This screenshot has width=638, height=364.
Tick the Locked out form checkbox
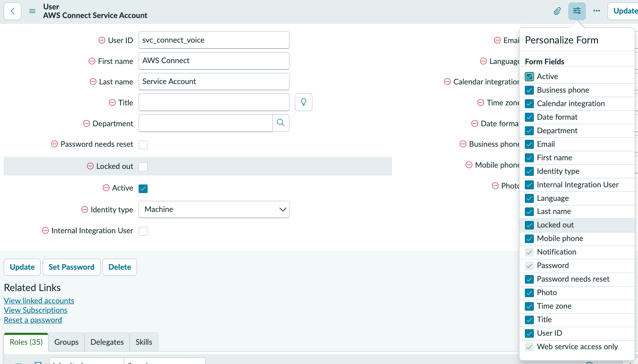[143, 167]
